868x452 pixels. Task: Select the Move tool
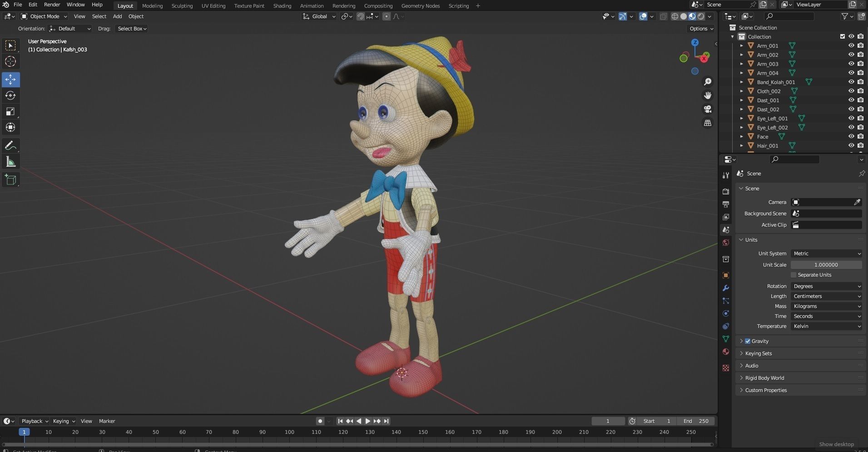coord(10,79)
